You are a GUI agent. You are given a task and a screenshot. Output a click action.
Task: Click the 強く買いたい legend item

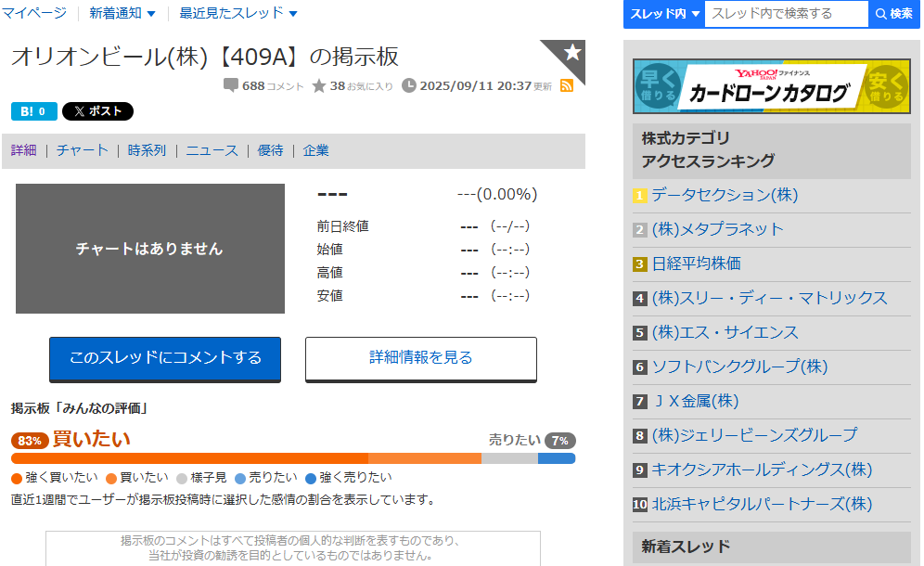point(55,478)
